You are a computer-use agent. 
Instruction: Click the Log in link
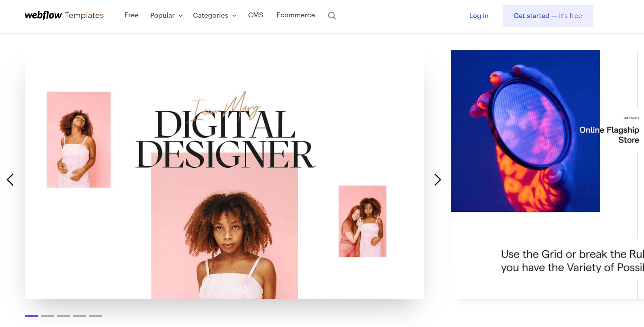[479, 16]
